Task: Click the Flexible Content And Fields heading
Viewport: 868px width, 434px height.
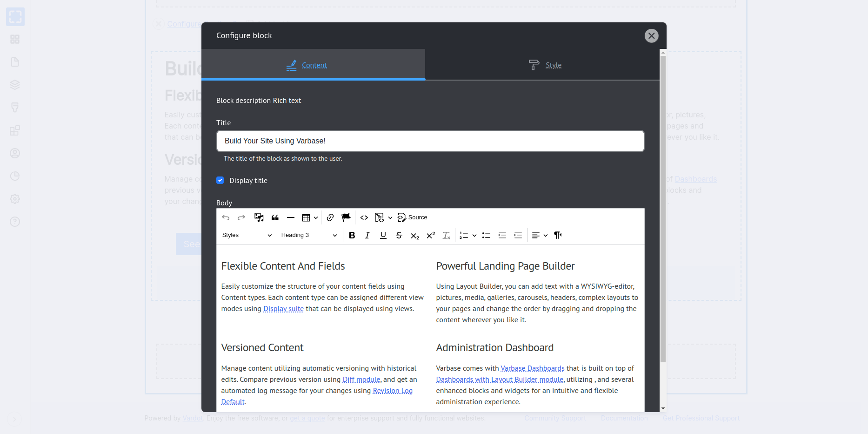Action: (283, 266)
